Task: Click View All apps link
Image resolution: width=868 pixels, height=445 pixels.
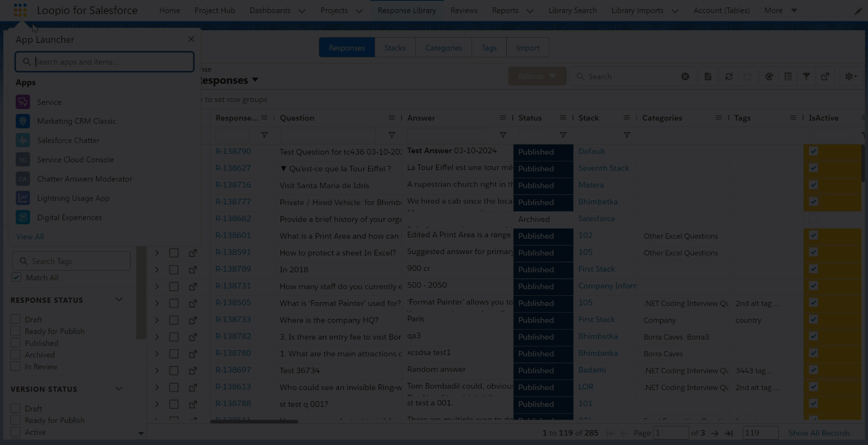Action: [x=30, y=237]
